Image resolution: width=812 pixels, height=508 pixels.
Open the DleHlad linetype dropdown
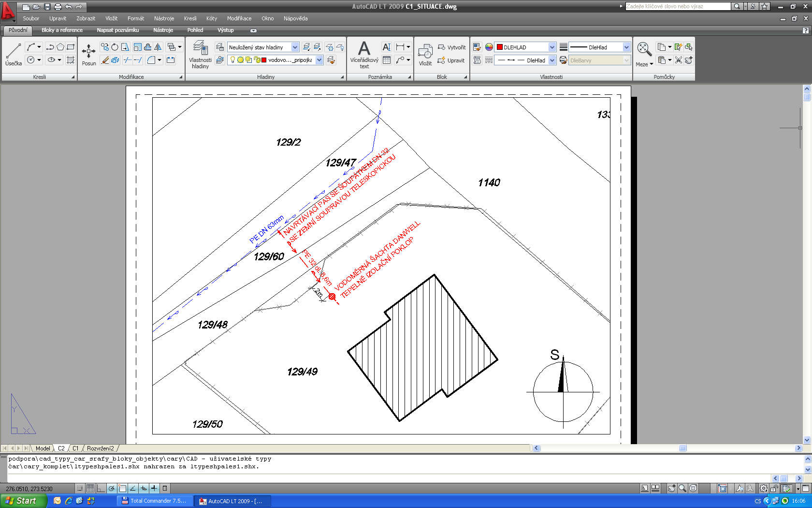[552, 60]
